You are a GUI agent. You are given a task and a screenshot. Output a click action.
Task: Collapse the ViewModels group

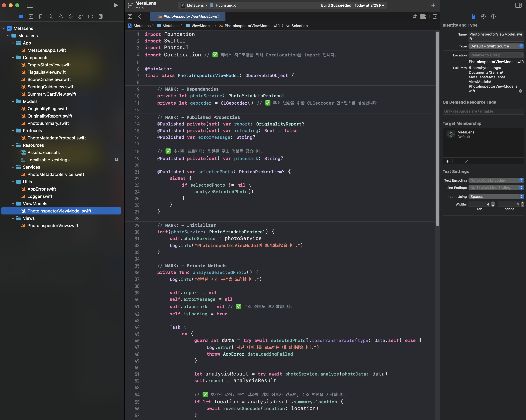point(13,204)
